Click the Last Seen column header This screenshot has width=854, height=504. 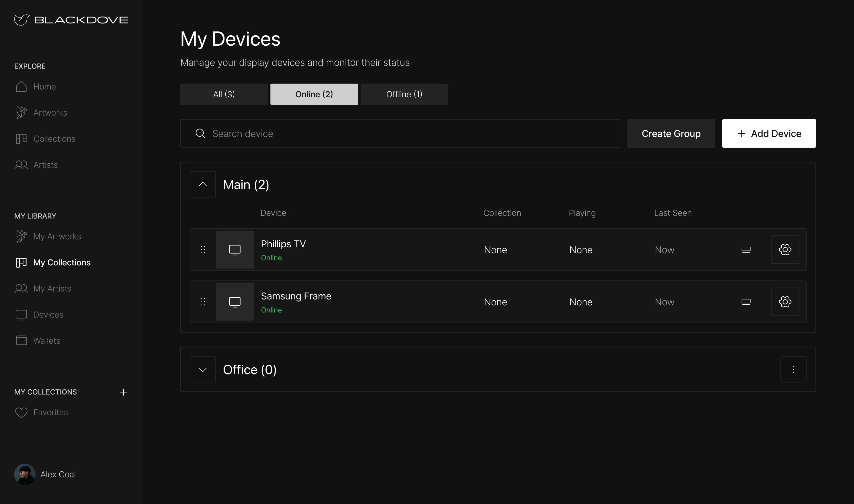(x=673, y=213)
